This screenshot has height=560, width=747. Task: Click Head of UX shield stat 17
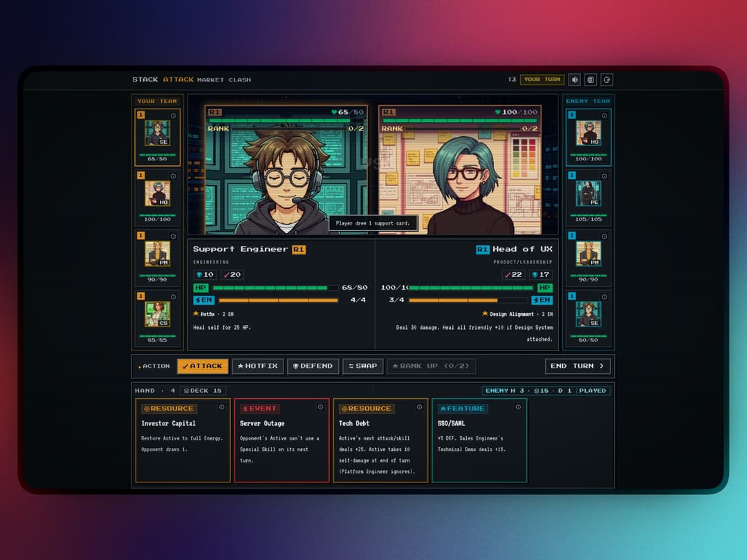tap(541, 274)
